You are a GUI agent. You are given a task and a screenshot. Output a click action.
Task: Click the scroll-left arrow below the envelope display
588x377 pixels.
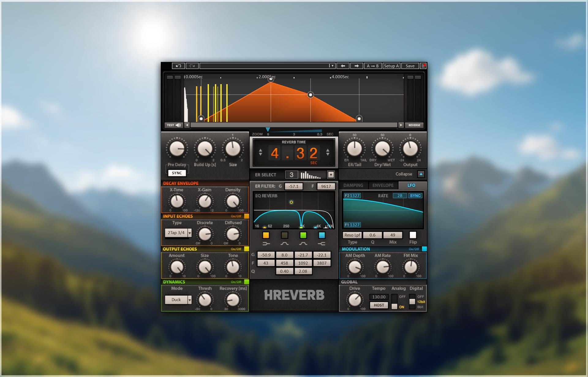pos(187,125)
